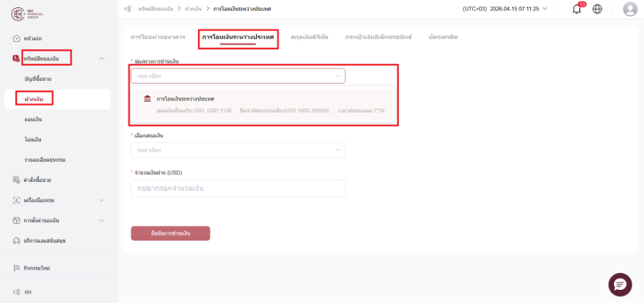Click Deposit (ฝากเงิน) breadcrumb link
Screen dimensions: 644x303
point(193,9)
